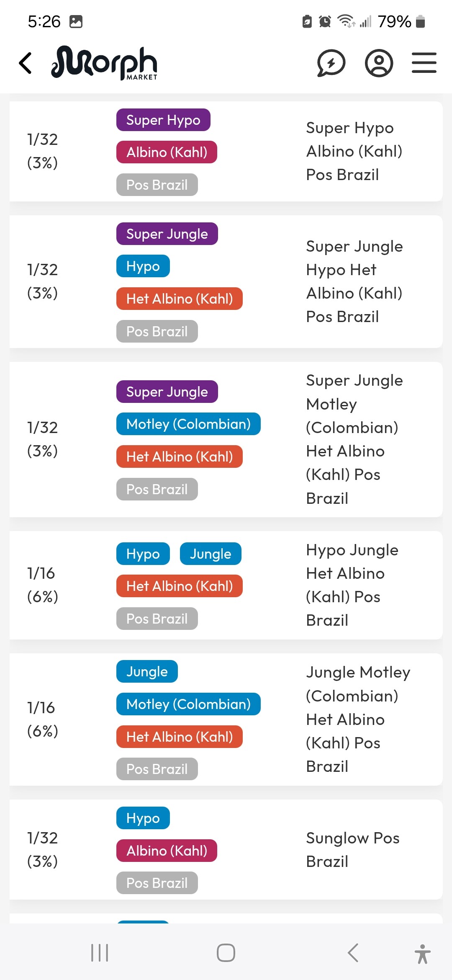Select the 1/16 (6%) Jungle Motley outcome card

226,720
